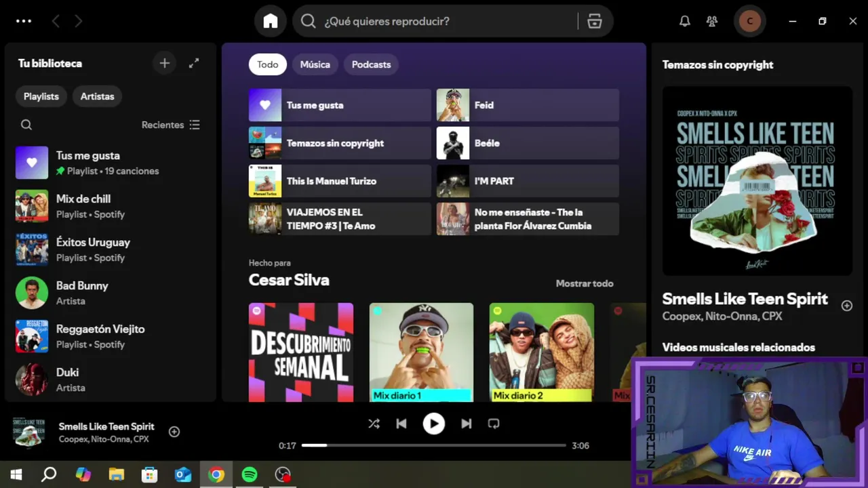Open Beéle shortcut tile
Image resolution: width=868 pixels, height=488 pixels.
528,143
